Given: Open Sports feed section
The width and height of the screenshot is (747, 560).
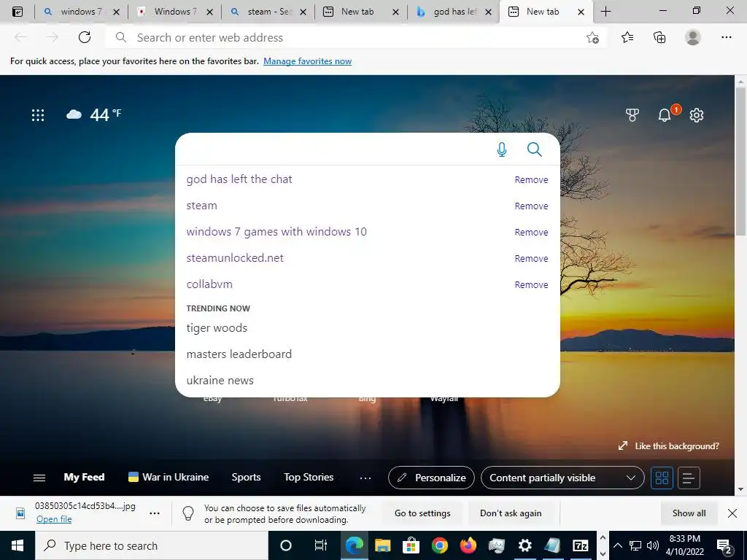Looking at the screenshot, I should [246, 477].
